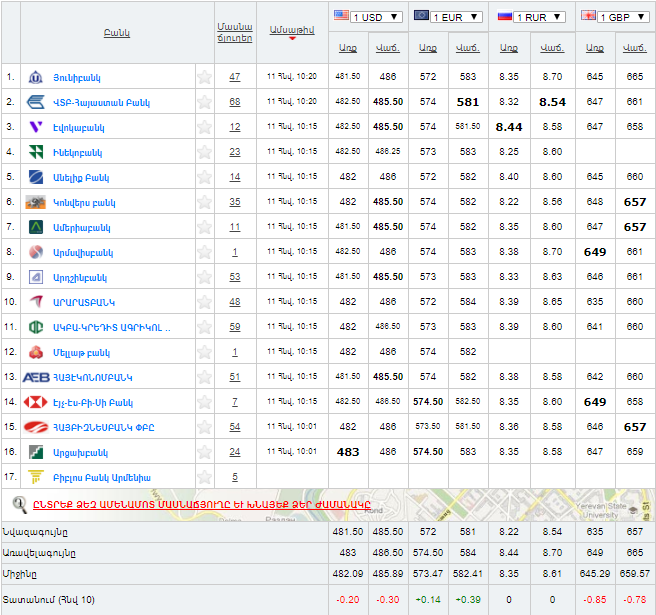Sort by Մասնաճյուղեր branches column header
The width and height of the screenshot is (656, 615).
[x=235, y=32]
